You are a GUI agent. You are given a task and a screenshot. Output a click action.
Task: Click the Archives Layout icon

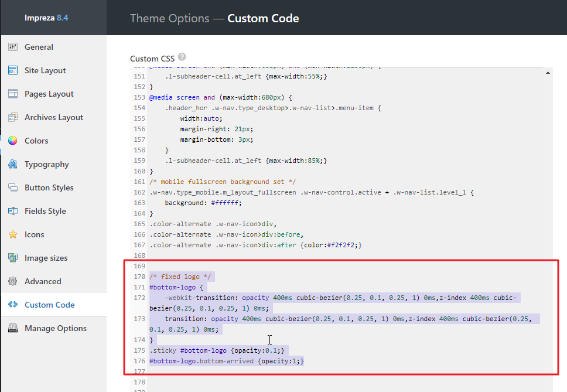13,117
